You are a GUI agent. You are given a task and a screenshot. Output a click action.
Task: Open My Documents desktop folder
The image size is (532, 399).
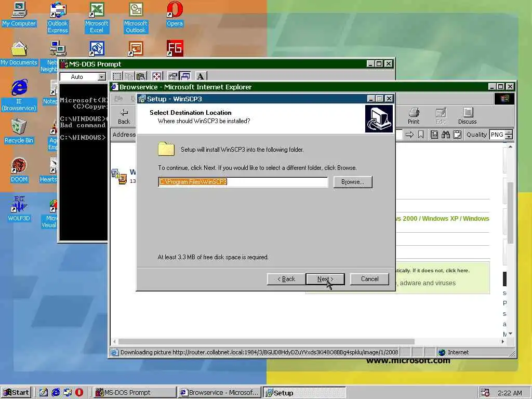(19, 54)
